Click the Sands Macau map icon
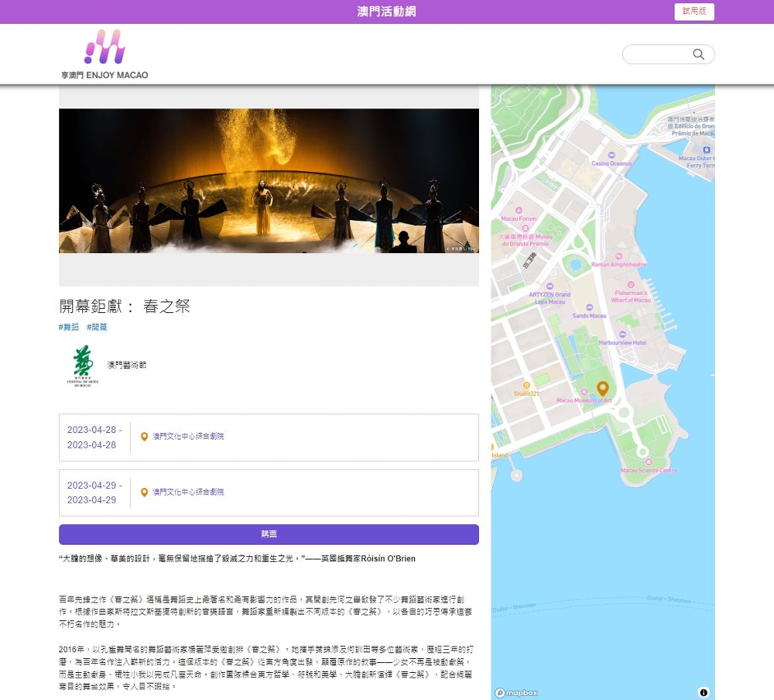 589,306
